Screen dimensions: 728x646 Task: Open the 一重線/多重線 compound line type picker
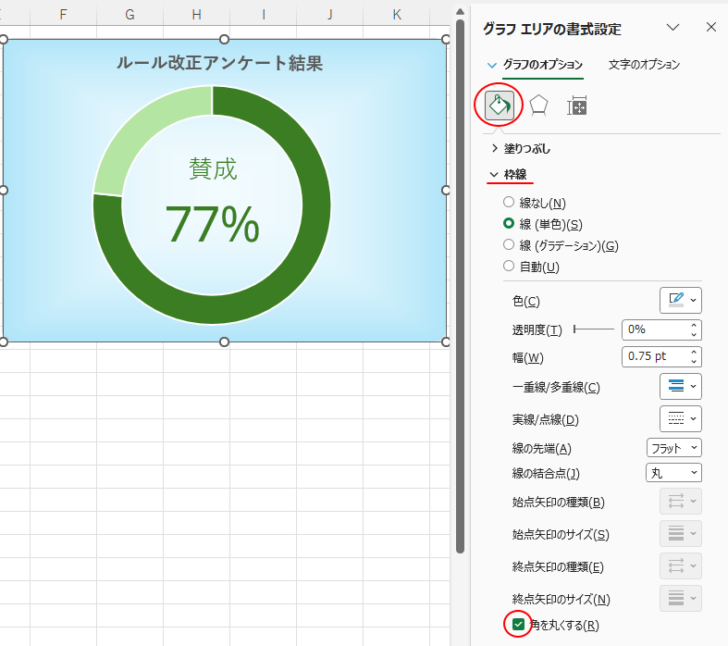coord(680,386)
